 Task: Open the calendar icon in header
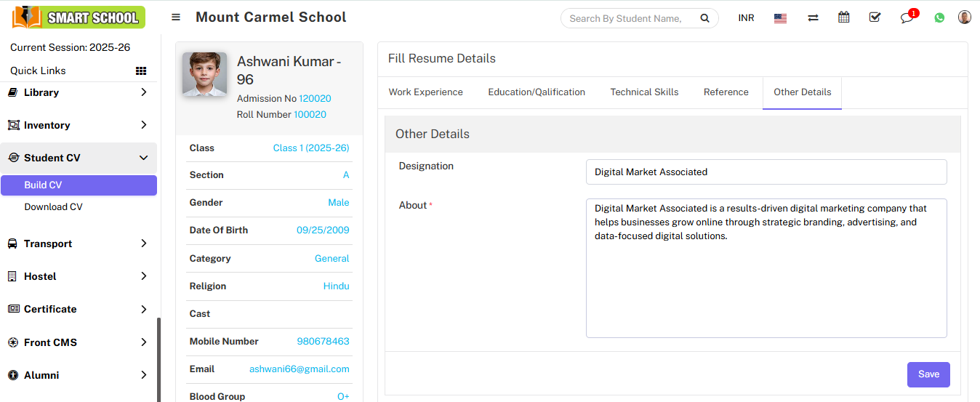pos(843,17)
